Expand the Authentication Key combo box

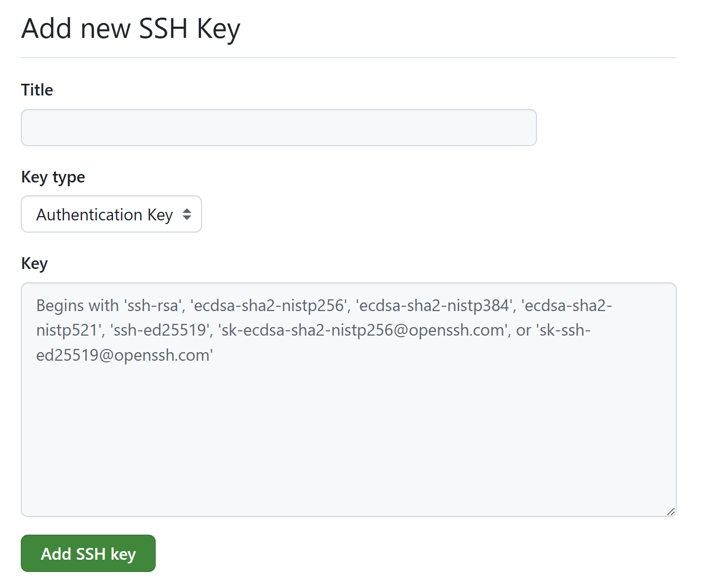111,214
